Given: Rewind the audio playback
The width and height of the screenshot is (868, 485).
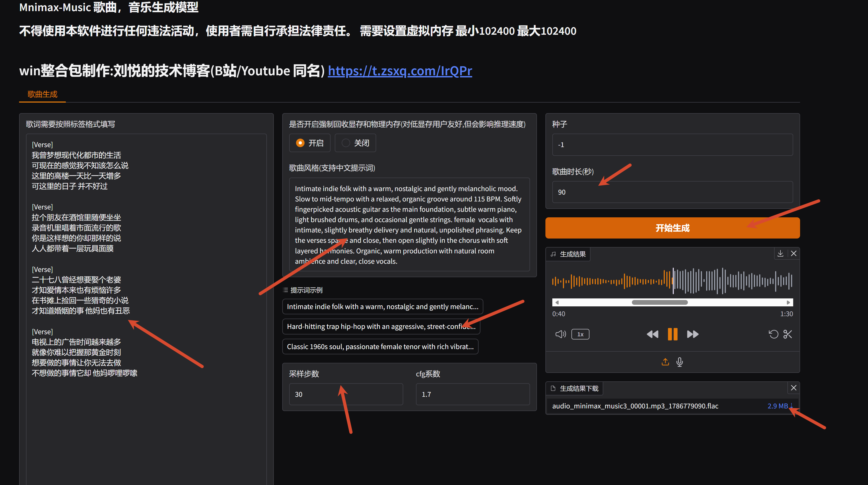Looking at the screenshot, I should [x=652, y=334].
